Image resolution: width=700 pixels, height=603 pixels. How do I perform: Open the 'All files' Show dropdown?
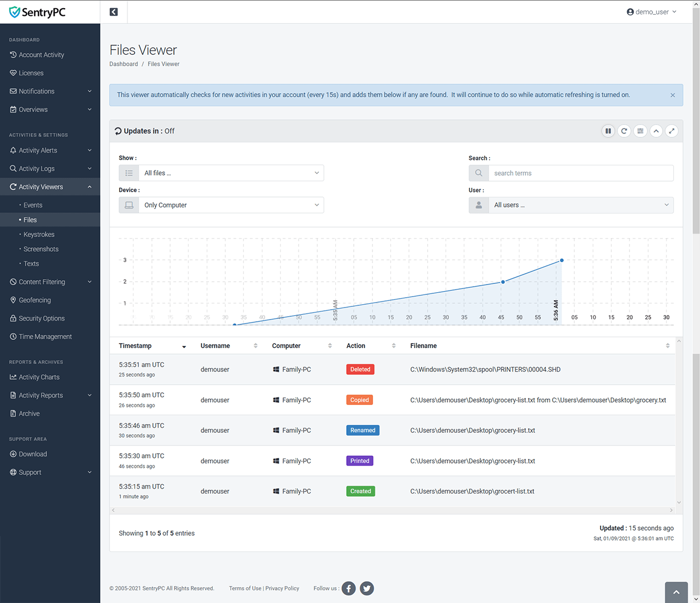pyautogui.click(x=231, y=173)
